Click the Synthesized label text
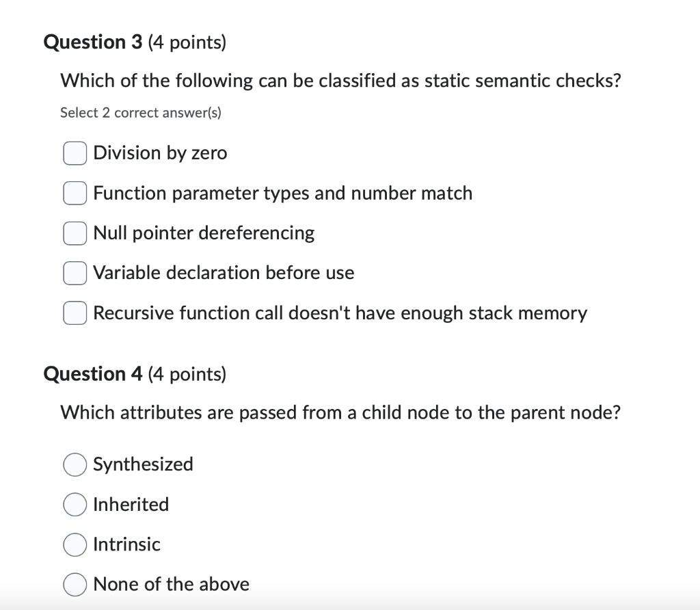Screen dimensions: 700x610 [143, 464]
